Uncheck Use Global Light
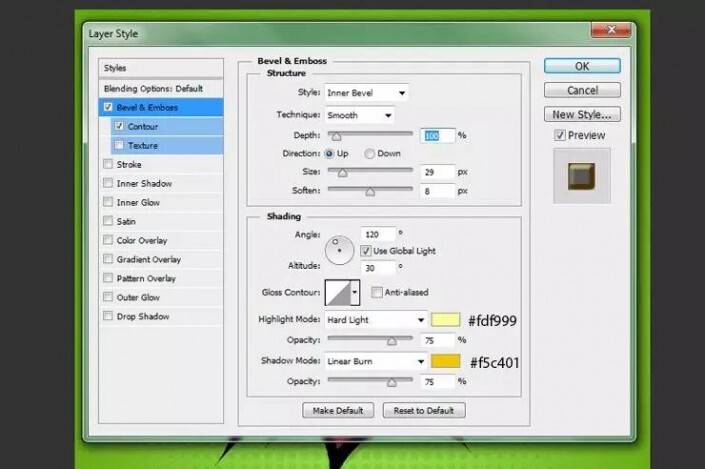 (x=366, y=250)
